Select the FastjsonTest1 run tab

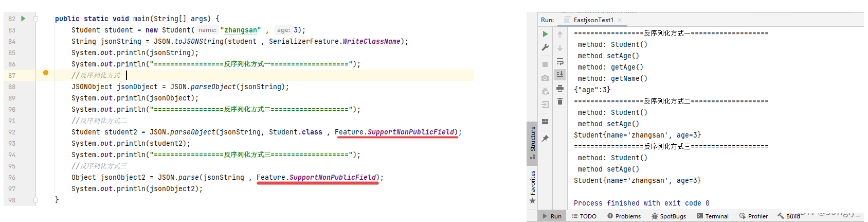(593, 20)
